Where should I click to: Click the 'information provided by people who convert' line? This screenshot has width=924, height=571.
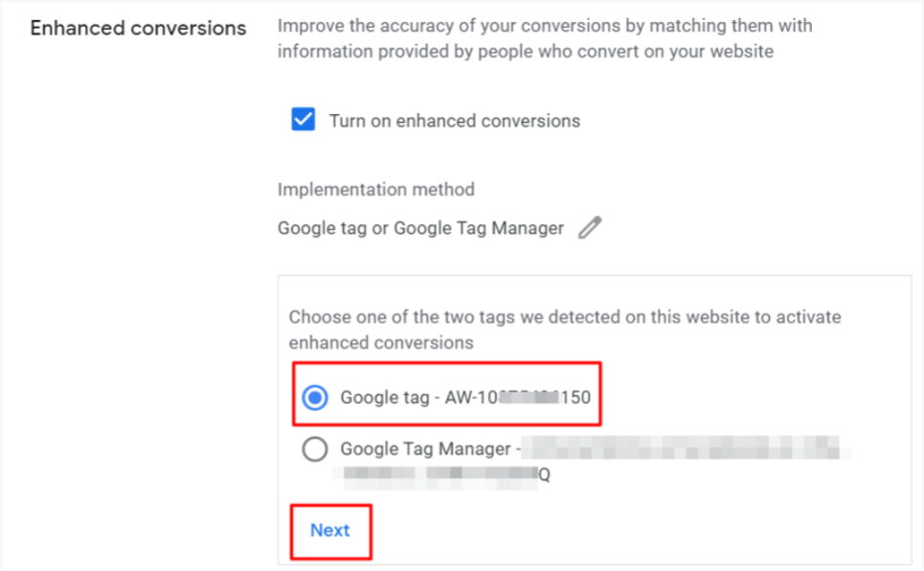tap(526, 52)
